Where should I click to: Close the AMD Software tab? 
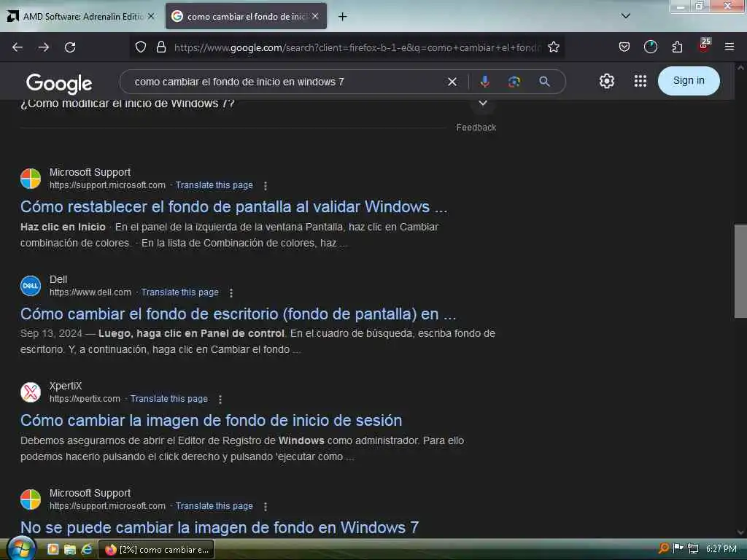click(x=151, y=16)
